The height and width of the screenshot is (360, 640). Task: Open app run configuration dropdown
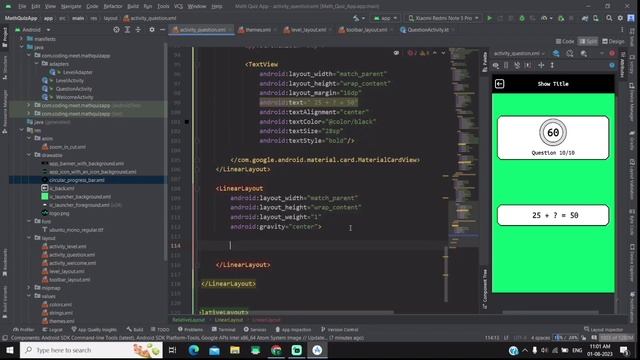click(385, 18)
